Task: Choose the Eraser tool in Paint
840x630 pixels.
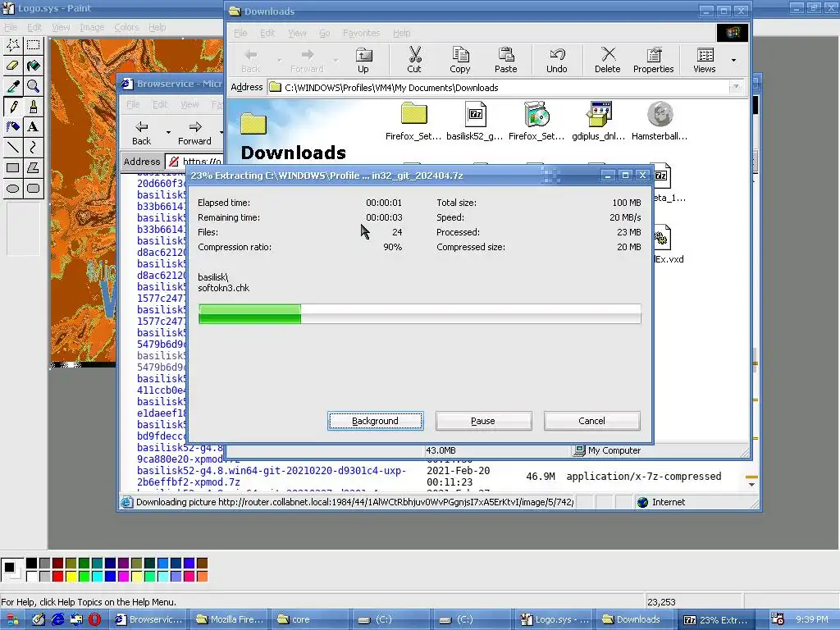Action: click(13, 66)
